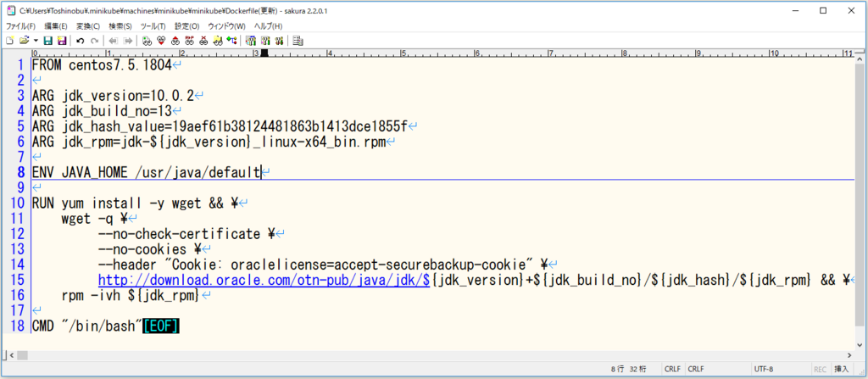Open the ヘルプ(H) menu
This screenshot has height=379, width=868.
pyautogui.click(x=268, y=26)
